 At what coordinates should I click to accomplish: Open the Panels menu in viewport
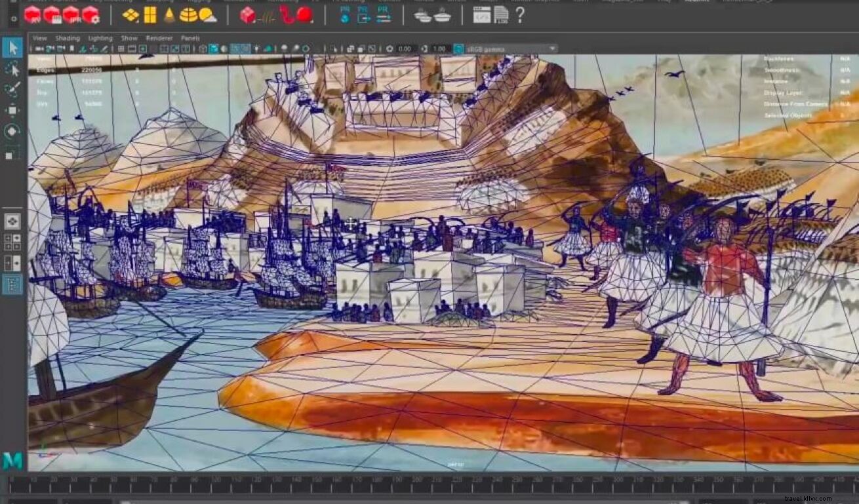190,38
